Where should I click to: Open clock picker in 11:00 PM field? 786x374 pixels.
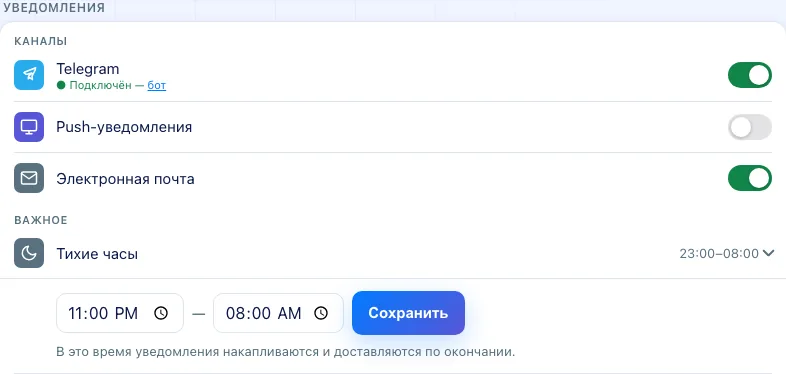point(161,313)
